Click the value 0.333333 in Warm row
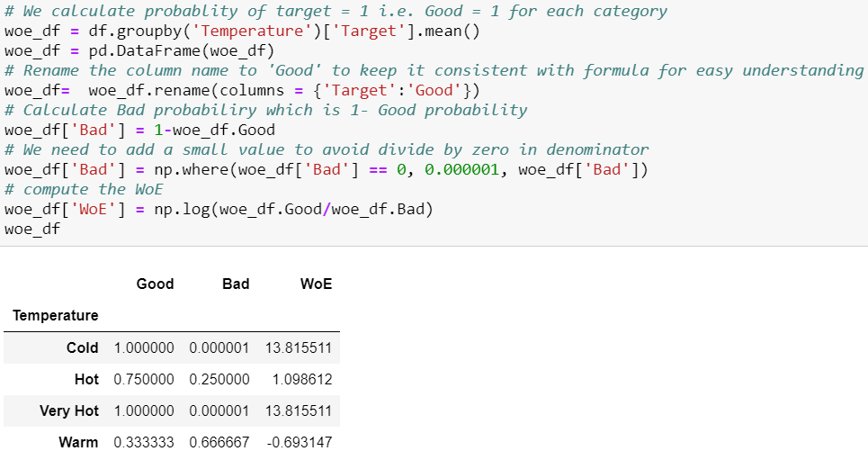The width and height of the screenshot is (868, 460). tap(144, 442)
